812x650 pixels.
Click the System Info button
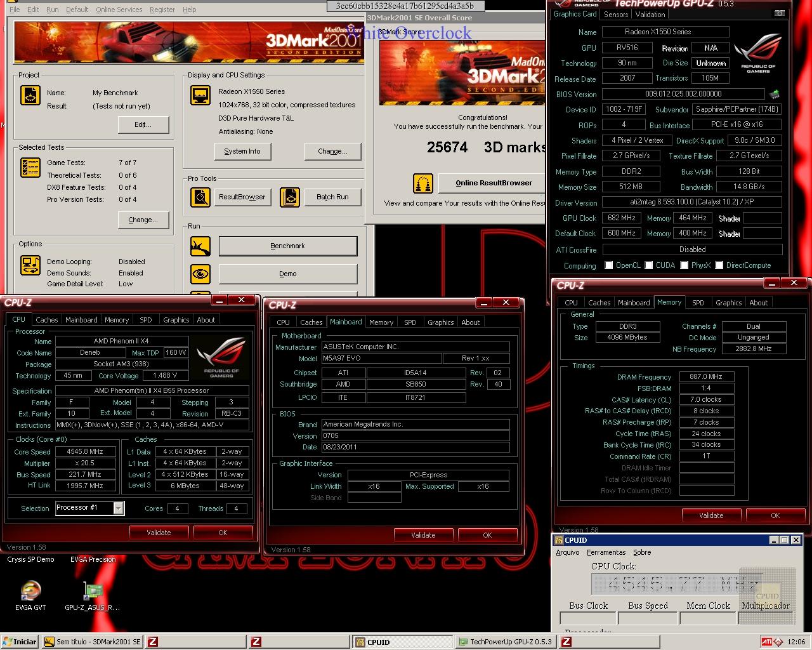(242, 151)
